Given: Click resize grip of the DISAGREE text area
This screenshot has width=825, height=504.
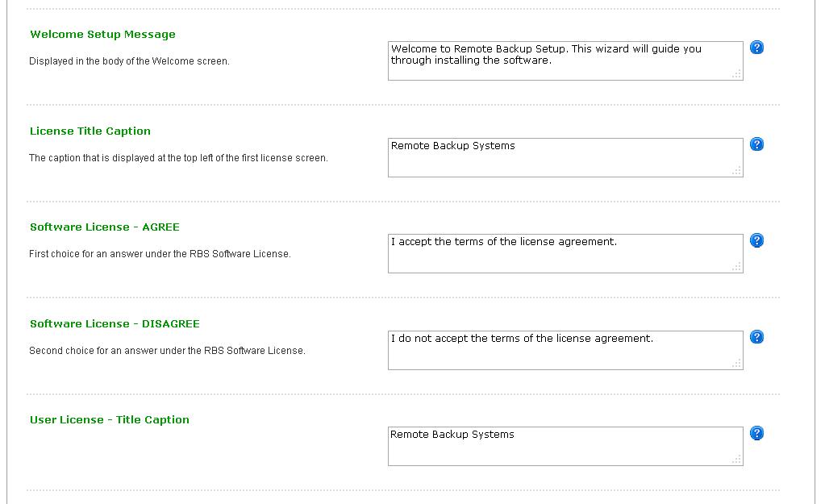Looking at the screenshot, I should pyautogui.click(x=736, y=364).
